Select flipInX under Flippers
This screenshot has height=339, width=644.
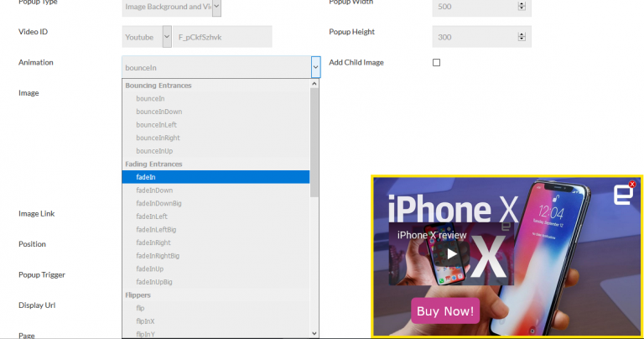point(145,321)
